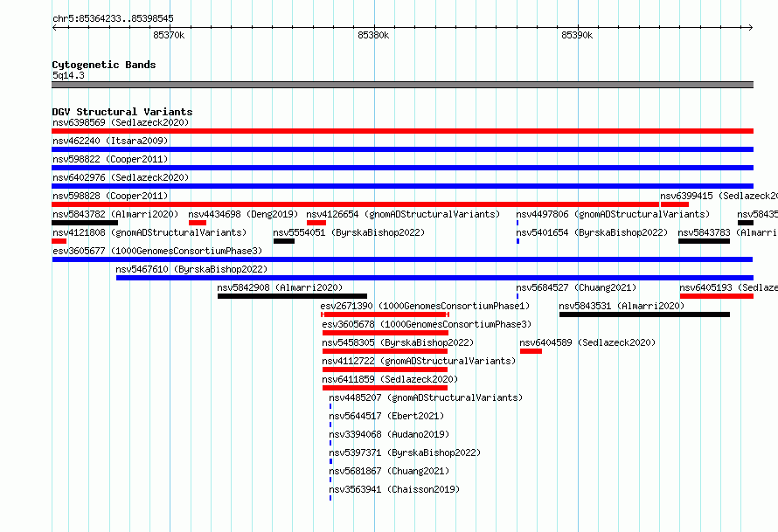Select the red nsv6411859 bar
778x532 pixels.
click(385, 388)
